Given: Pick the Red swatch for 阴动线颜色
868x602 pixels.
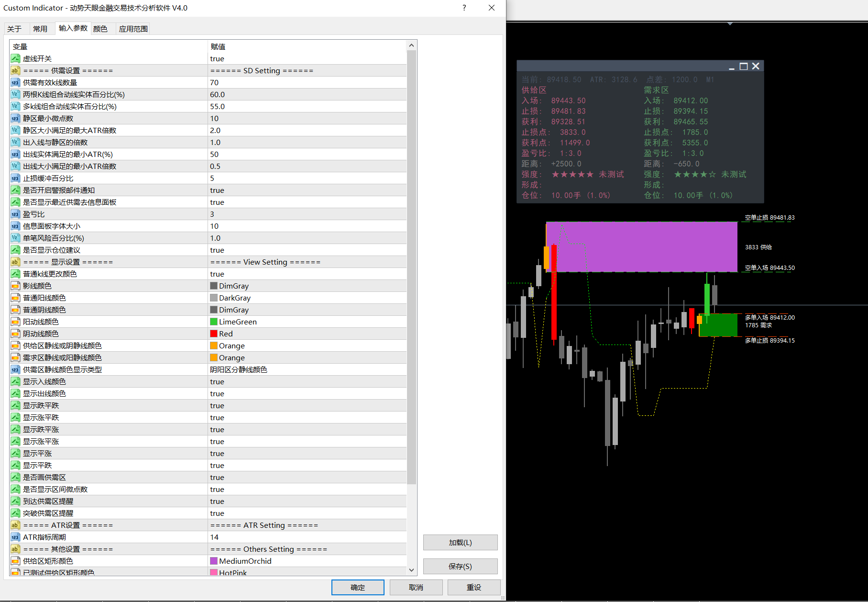Looking at the screenshot, I should click(x=214, y=334).
